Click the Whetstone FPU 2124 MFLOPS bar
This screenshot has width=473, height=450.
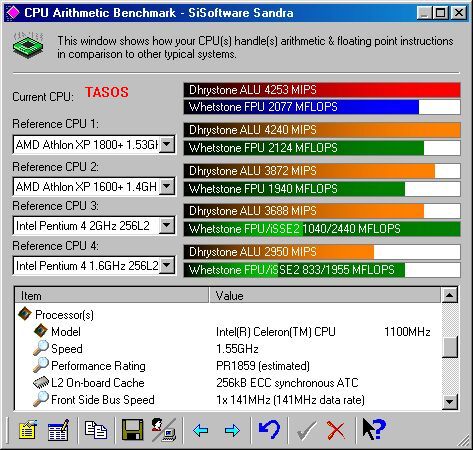point(322,148)
